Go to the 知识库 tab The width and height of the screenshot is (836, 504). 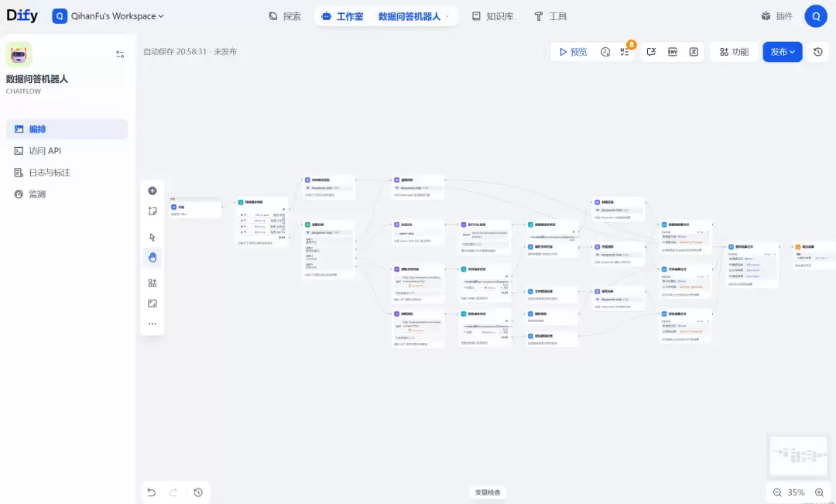[x=492, y=16]
